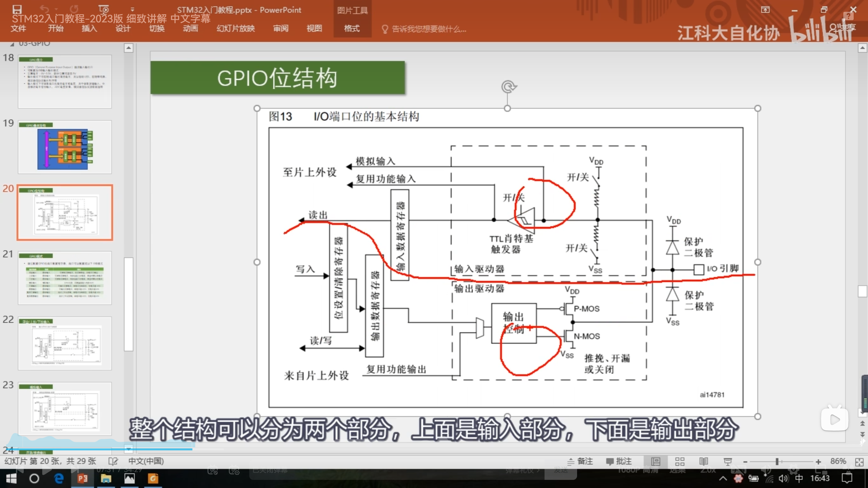Image resolution: width=868 pixels, height=488 pixels.
Task: Collapse the 03-GPIO section in slide panel
Action: pyautogui.click(x=12, y=44)
